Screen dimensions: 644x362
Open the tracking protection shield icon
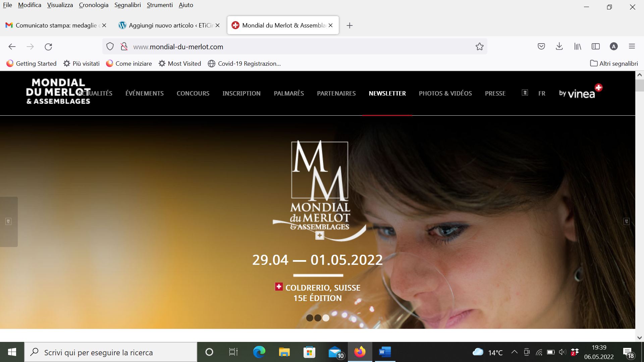110,47
